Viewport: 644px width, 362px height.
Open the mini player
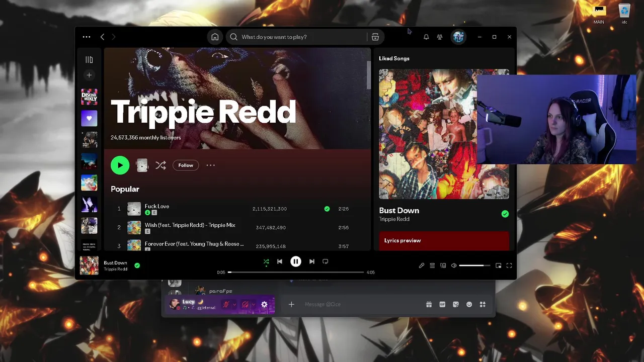[x=499, y=265]
